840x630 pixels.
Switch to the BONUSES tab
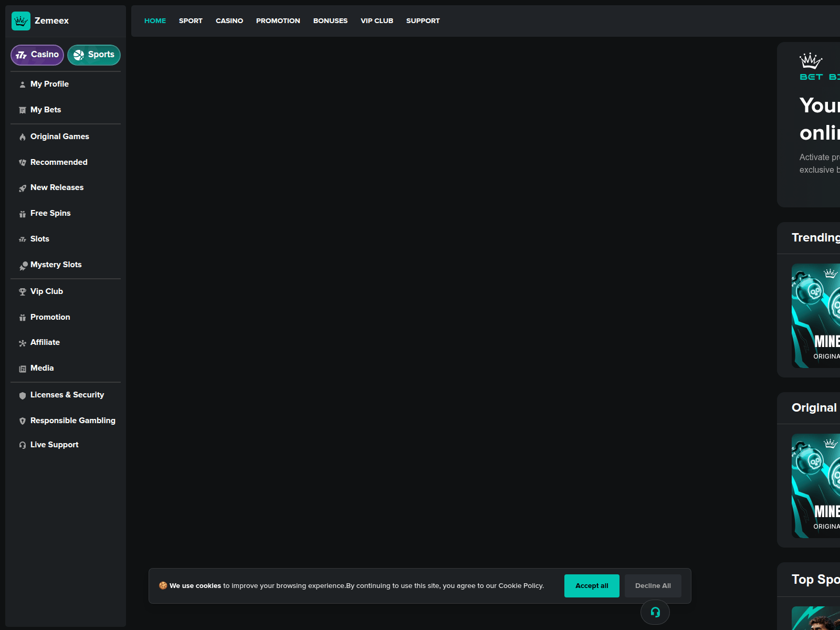pos(330,20)
